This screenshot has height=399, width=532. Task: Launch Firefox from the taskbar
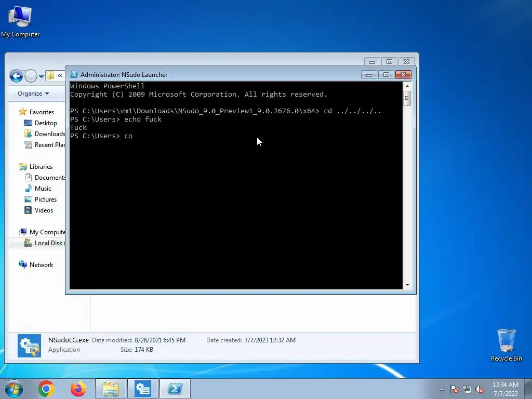point(78,389)
